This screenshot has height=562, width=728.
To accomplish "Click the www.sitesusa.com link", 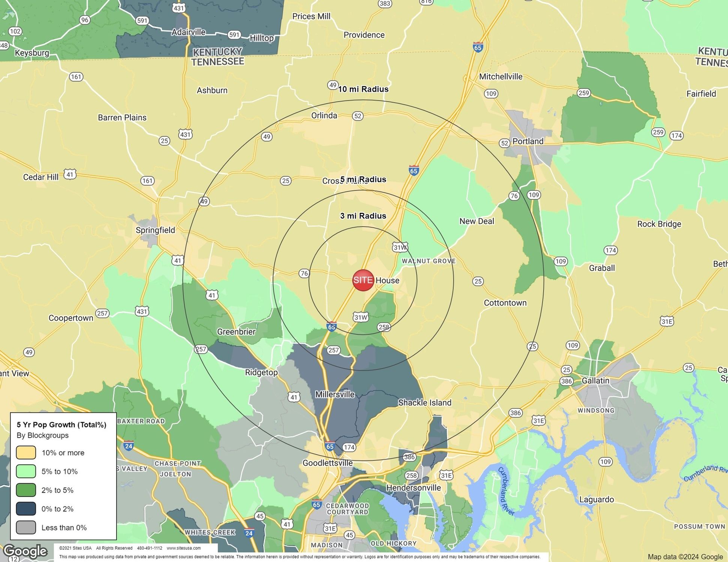I will pyautogui.click(x=183, y=548).
